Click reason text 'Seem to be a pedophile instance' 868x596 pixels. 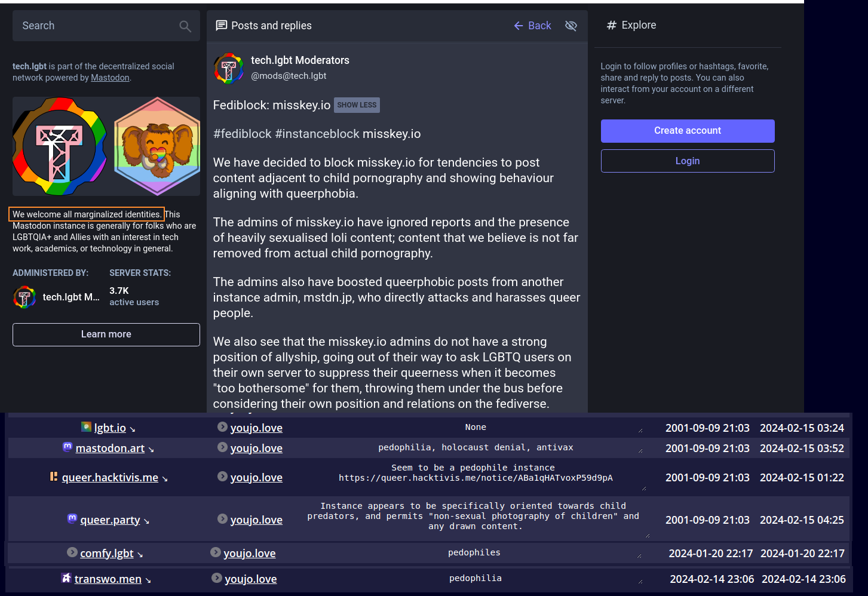(x=473, y=468)
